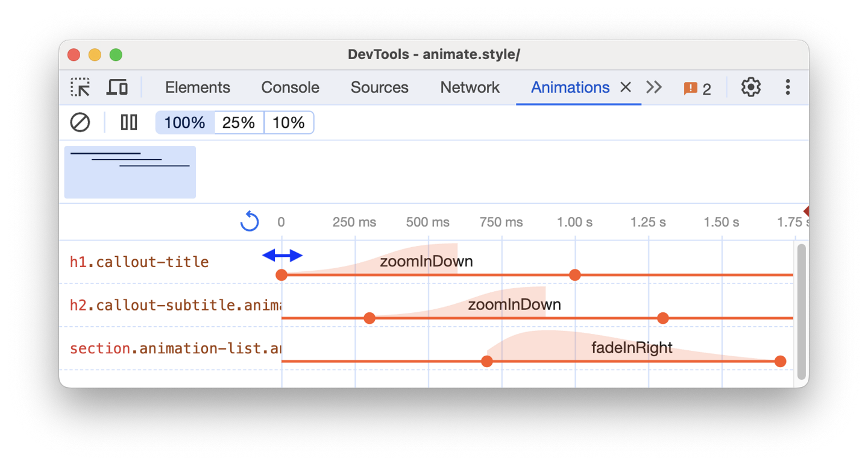This screenshot has width=868, height=466.
Task: Click the zoomInDown keyframe dot on h2 track
Action: (370, 318)
